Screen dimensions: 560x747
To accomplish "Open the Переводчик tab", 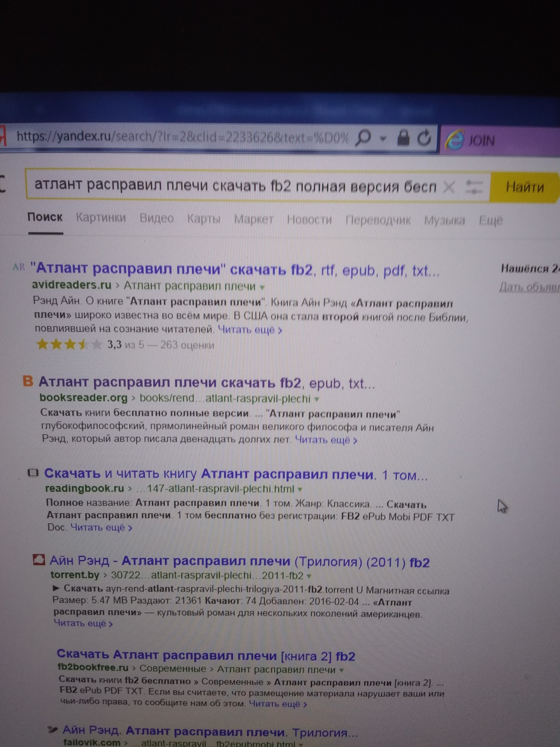I will click(x=378, y=220).
